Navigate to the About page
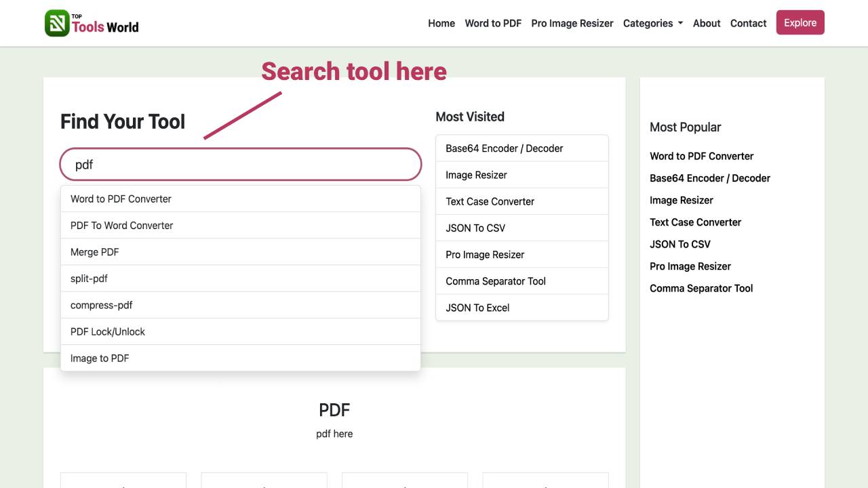868x488 pixels. pos(707,23)
